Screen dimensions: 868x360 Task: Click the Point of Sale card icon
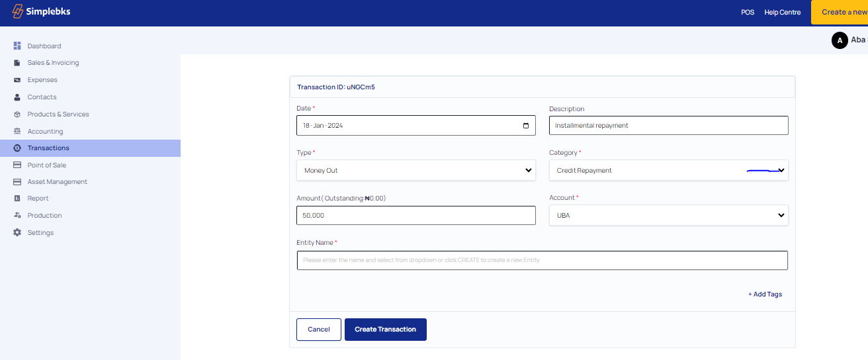pos(17,165)
